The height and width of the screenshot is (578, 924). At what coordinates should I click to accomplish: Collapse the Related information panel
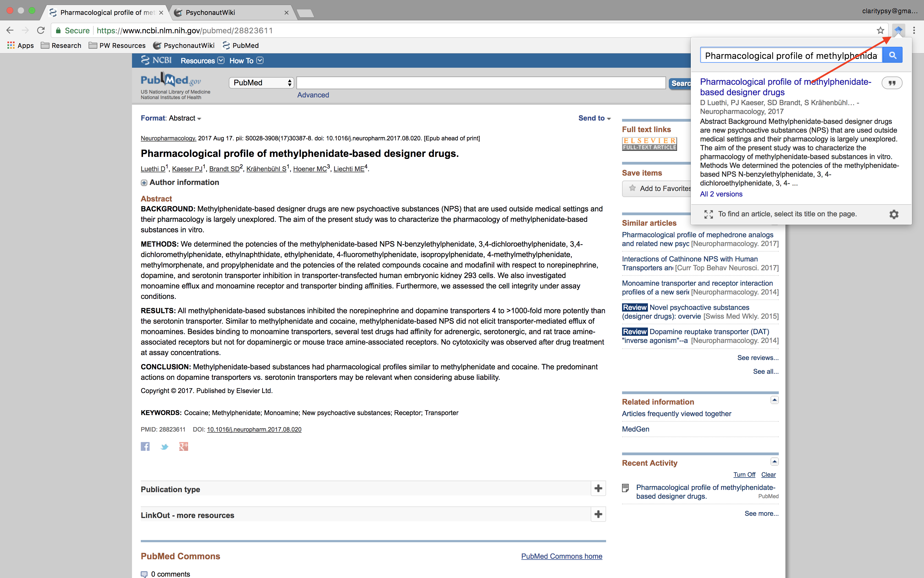774,400
